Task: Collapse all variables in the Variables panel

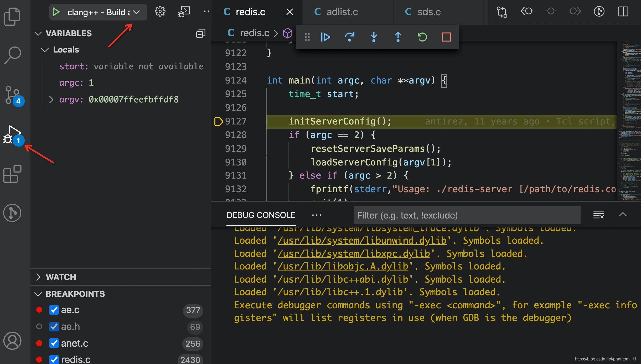Action: click(x=201, y=33)
